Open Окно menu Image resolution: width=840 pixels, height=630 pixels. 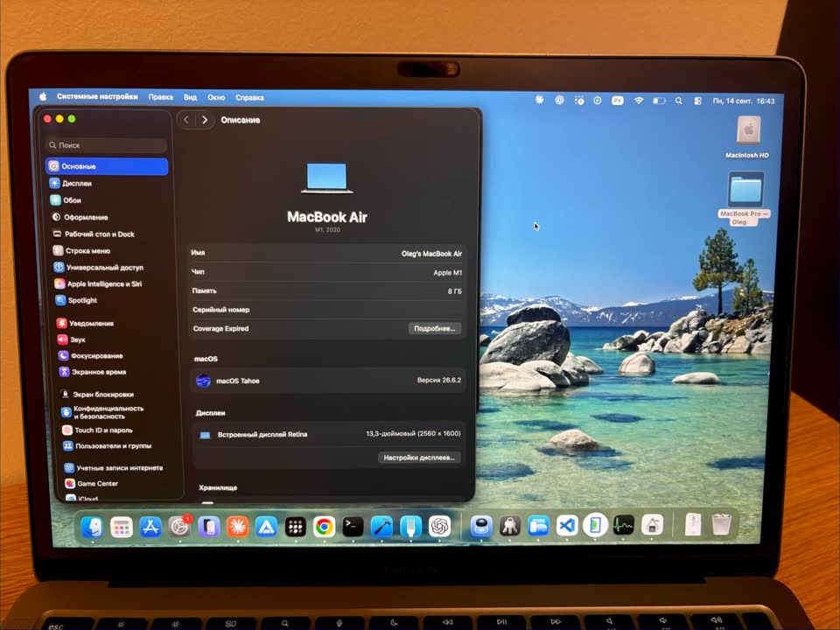(216, 97)
